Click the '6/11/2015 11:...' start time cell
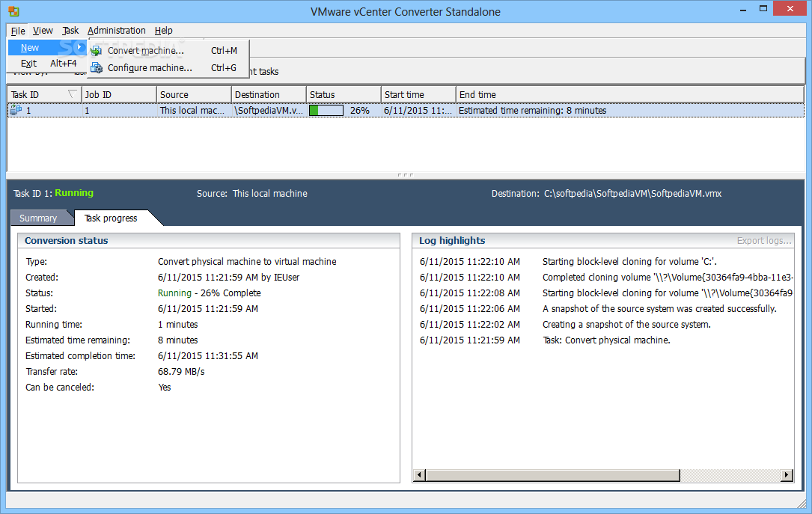Image resolution: width=812 pixels, height=514 pixels. click(x=418, y=110)
